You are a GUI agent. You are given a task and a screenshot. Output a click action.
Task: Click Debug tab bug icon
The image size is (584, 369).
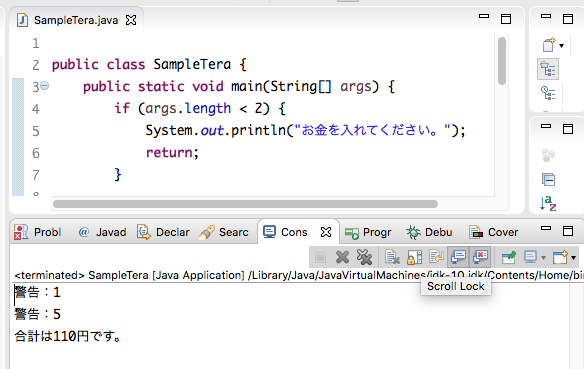tap(413, 232)
